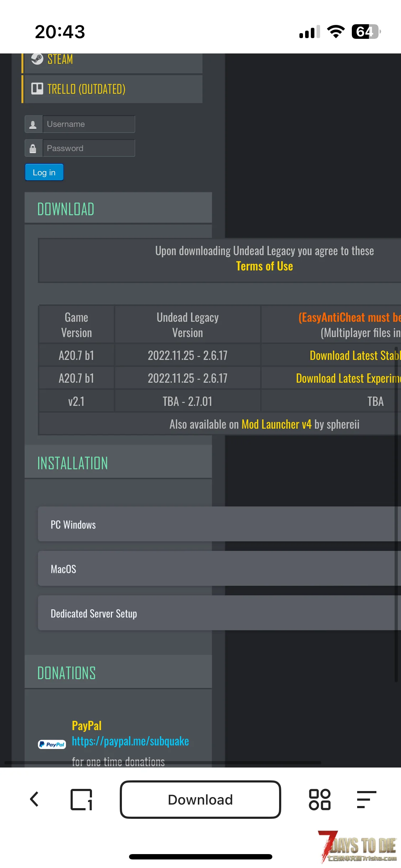Image resolution: width=401 pixels, height=868 pixels.
Task: Expand the MacOS installation section
Action: coord(219,569)
